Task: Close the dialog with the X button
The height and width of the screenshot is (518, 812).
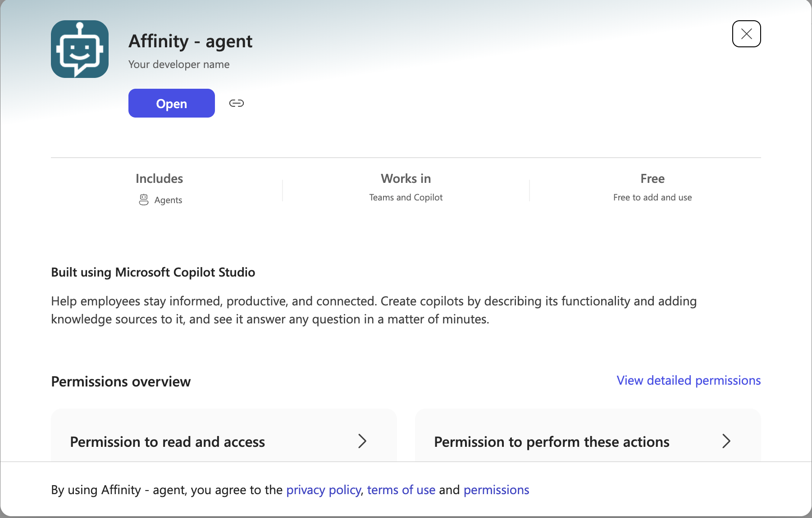Action: [746, 34]
